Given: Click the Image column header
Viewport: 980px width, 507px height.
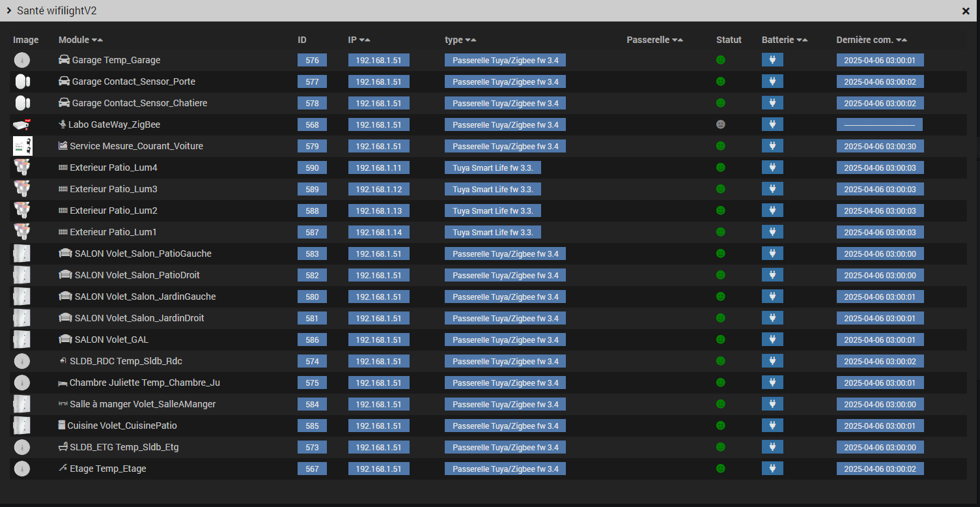Looking at the screenshot, I should 26,40.
